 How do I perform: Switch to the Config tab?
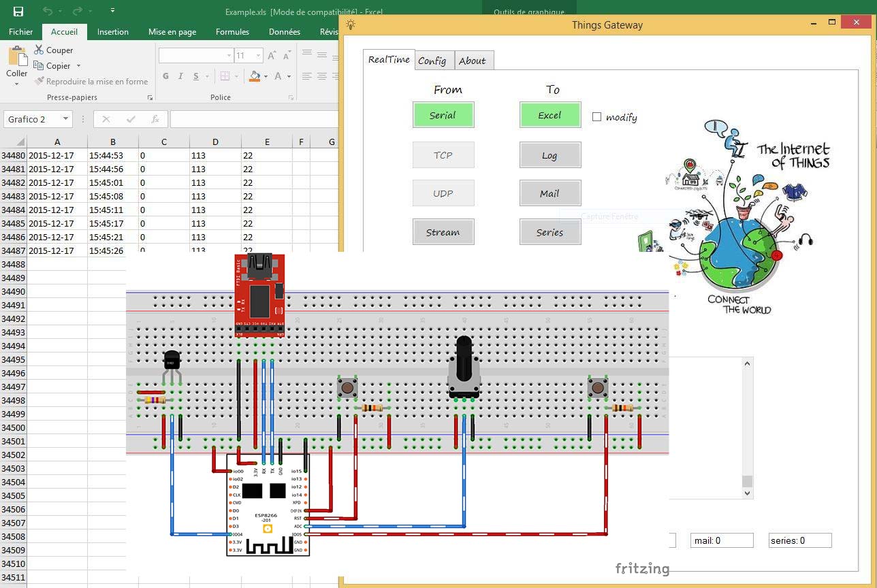coord(432,61)
